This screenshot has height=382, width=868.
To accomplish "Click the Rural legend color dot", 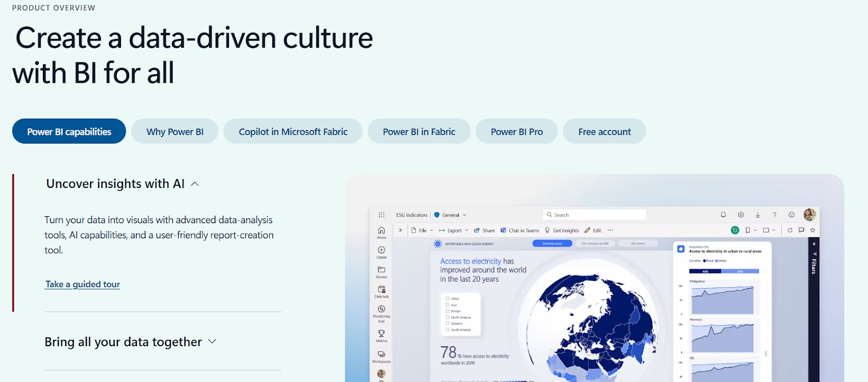I will 704,261.
